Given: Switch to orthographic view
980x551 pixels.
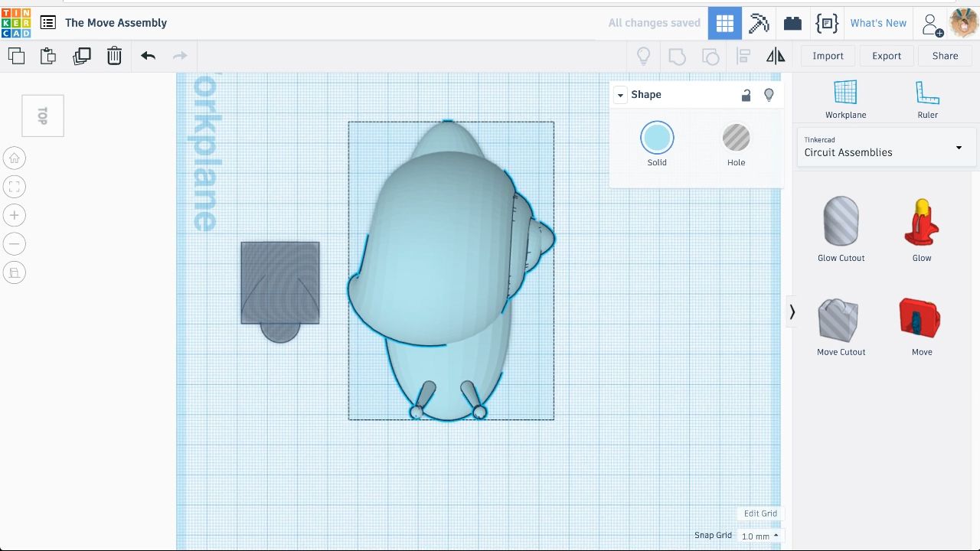Looking at the screenshot, I should [15, 272].
